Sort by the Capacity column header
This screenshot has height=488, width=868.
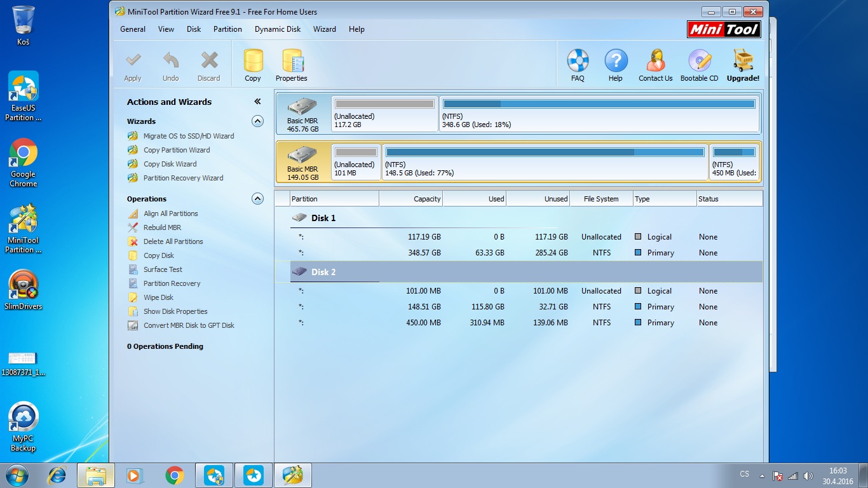[410, 199]
